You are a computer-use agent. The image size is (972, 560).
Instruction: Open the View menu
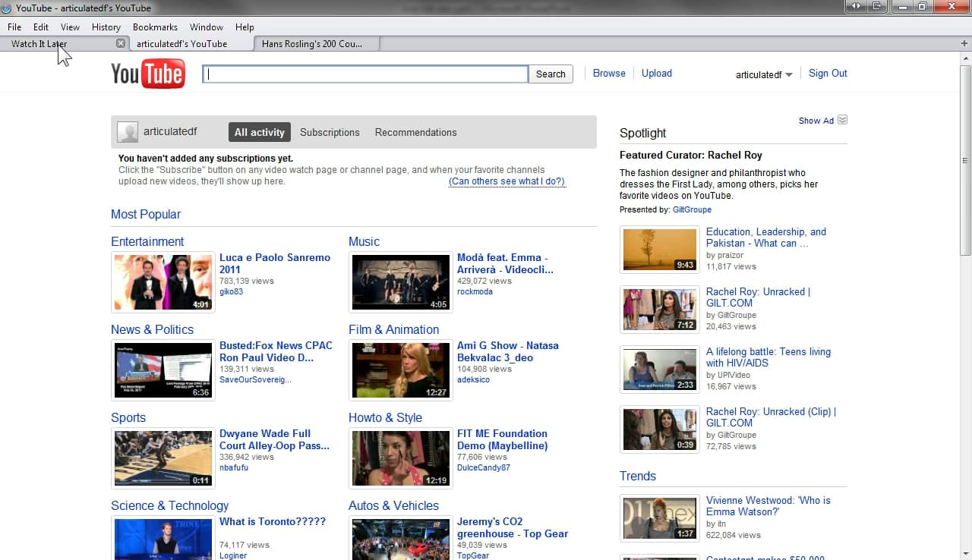[x=70, y=27]
